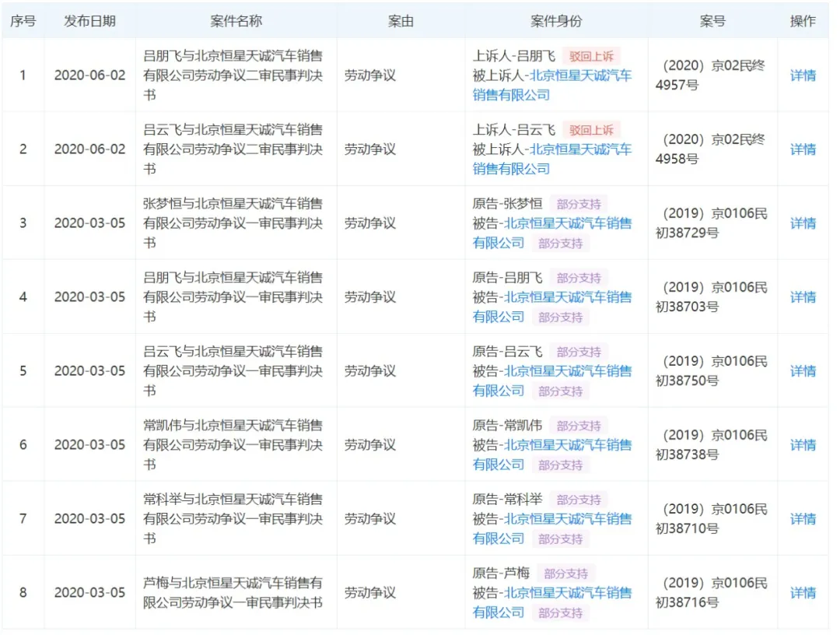Click 部分支持 tag beside 原告-常凯伟
Image resolution: width=840 pixels, height=635 pixels.
(579, 426)
